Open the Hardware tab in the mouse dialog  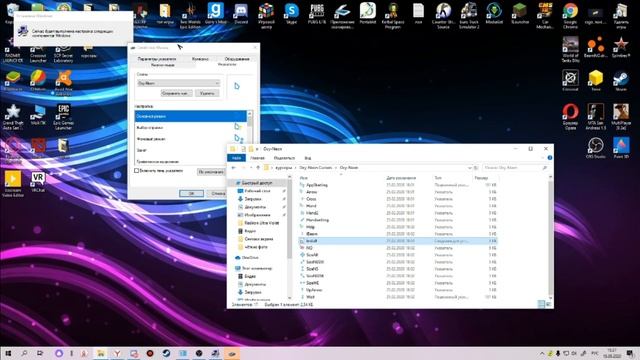(x=237, y=59)
